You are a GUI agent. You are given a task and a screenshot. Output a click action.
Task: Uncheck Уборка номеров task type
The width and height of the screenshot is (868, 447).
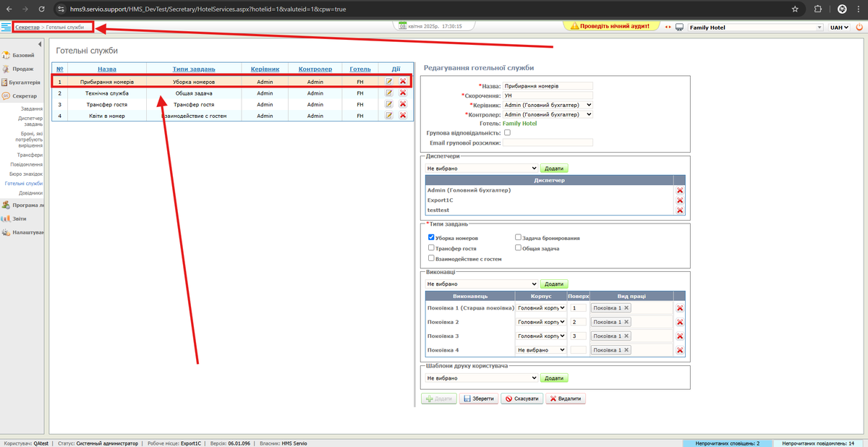pos(431,237)
